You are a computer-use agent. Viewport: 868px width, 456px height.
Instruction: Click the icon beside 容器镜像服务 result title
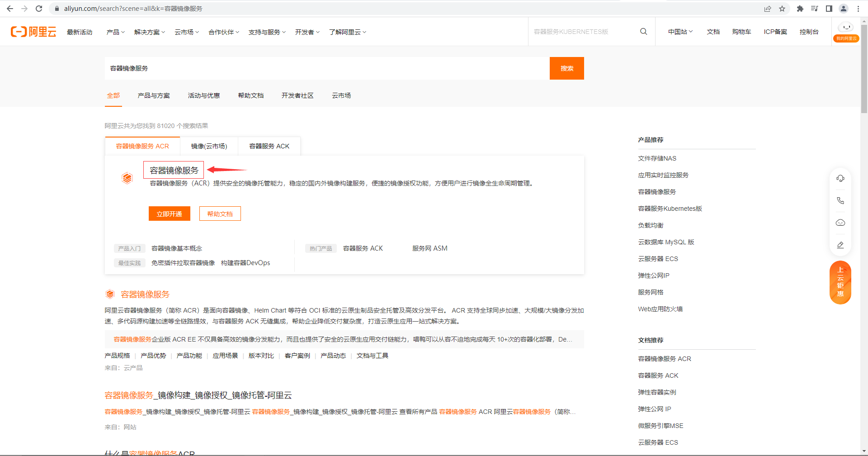tap(110, 294)
